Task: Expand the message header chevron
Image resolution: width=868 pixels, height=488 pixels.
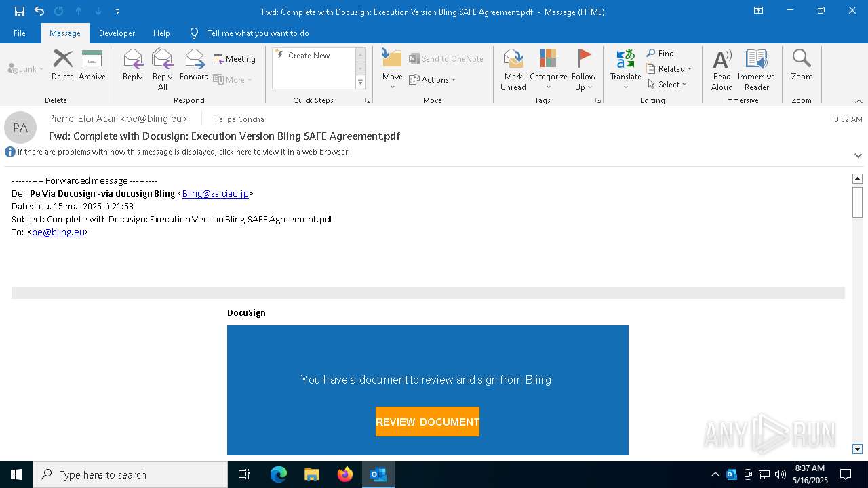Action: (858, 155)
